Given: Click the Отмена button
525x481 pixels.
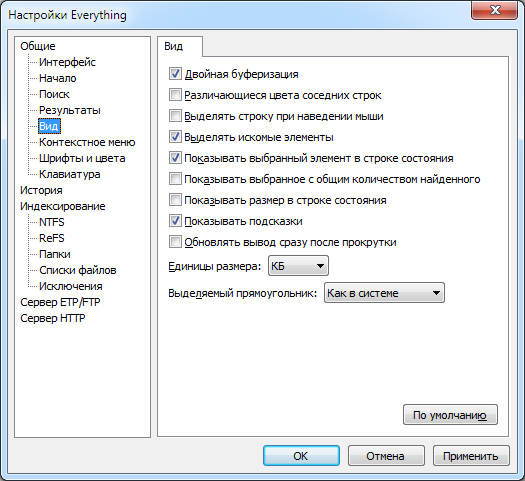Looking at the screenshot, I should pos(386,456).
